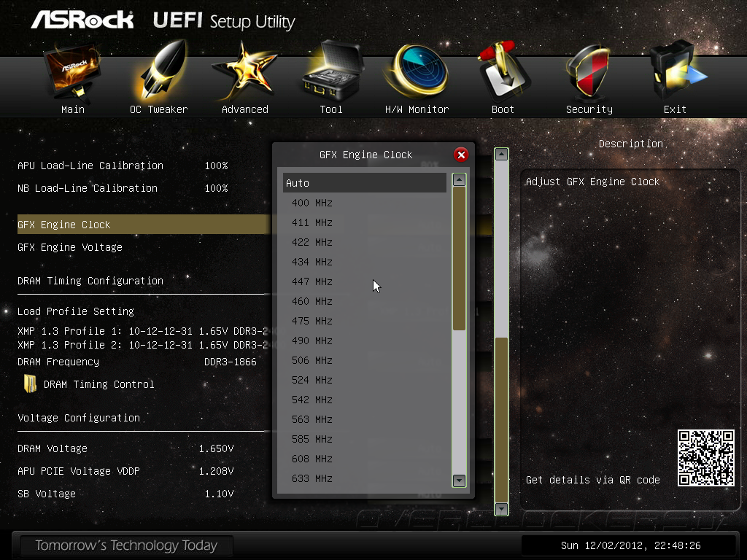Screen dimensions: 747x560
Task: Switch to the Boot tab label
Action: coord(503,109)
